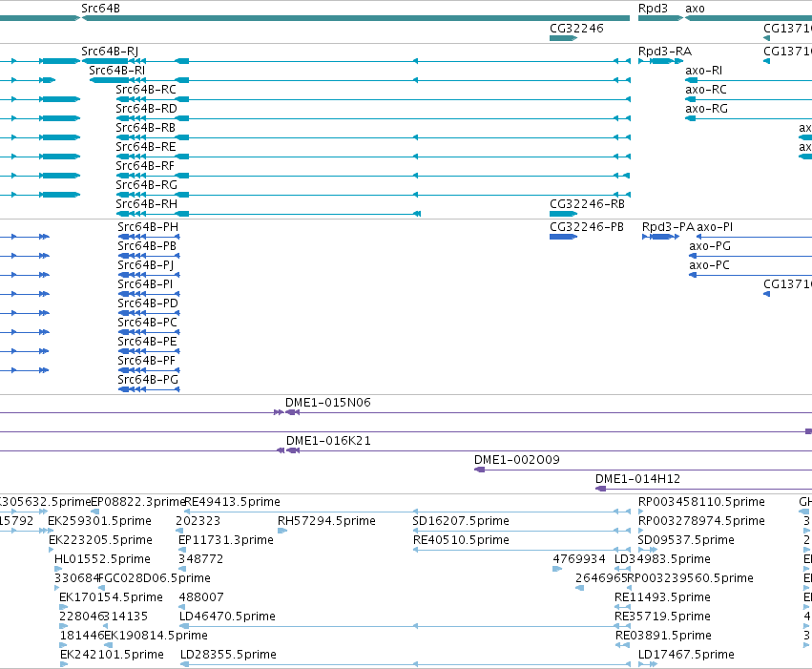Image resolution: width=812 pixels, height=669 pixels.
Task: Click protein Src64B-PJ
Action: click(149, 275)
